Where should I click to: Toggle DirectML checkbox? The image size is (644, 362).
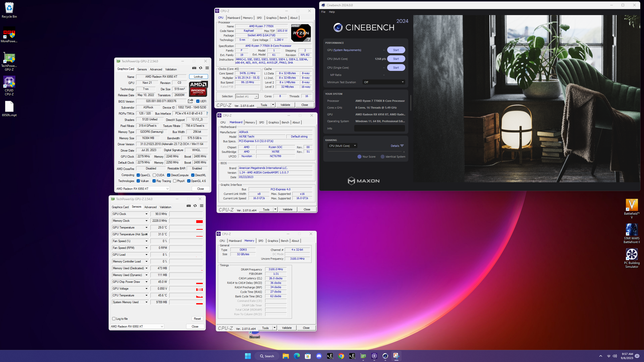[193, 175]
